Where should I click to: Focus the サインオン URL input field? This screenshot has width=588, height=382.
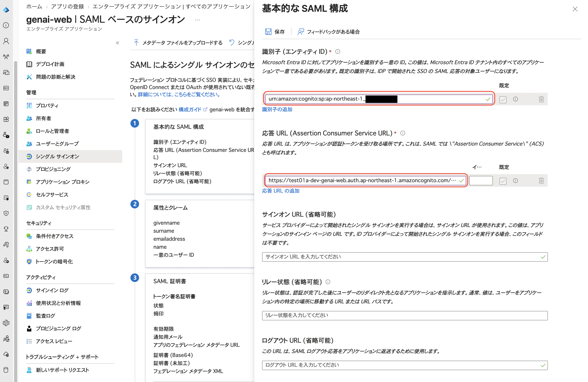(x=405, y=257)
